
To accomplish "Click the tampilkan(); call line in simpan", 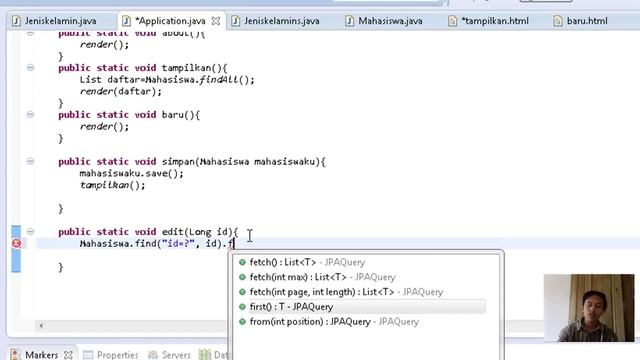I will pos(112,185).
